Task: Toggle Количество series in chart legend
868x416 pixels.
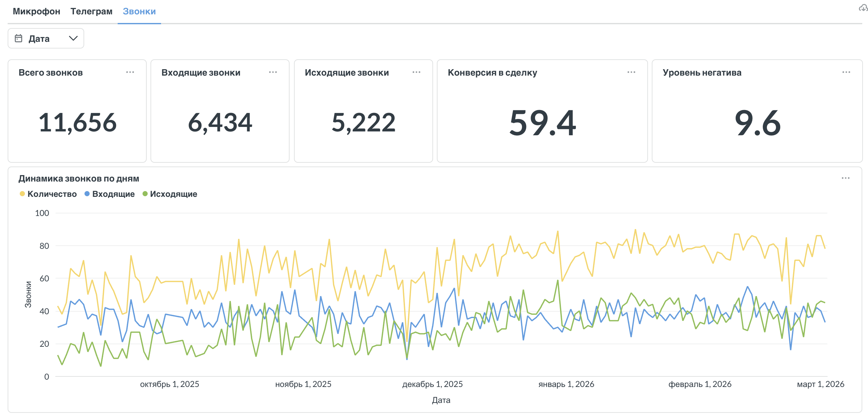Action: click(52, 194)
